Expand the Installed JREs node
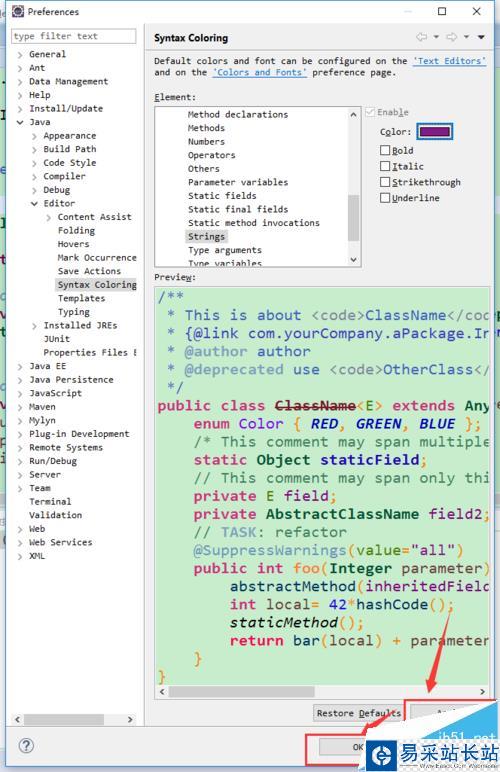Image resolution: width=500 pixels, height=772 pixels. click(34, 325)
